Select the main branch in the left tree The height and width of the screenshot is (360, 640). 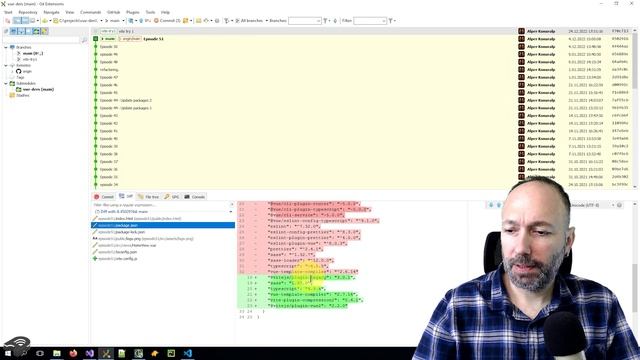tap(33, 53)
